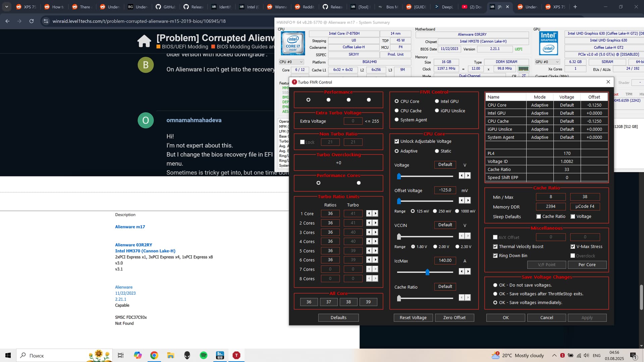Image resolution: width=644 pixels, height=362 pixels.
Task: Click the IccMax slider handle
Action: (427, 272)
